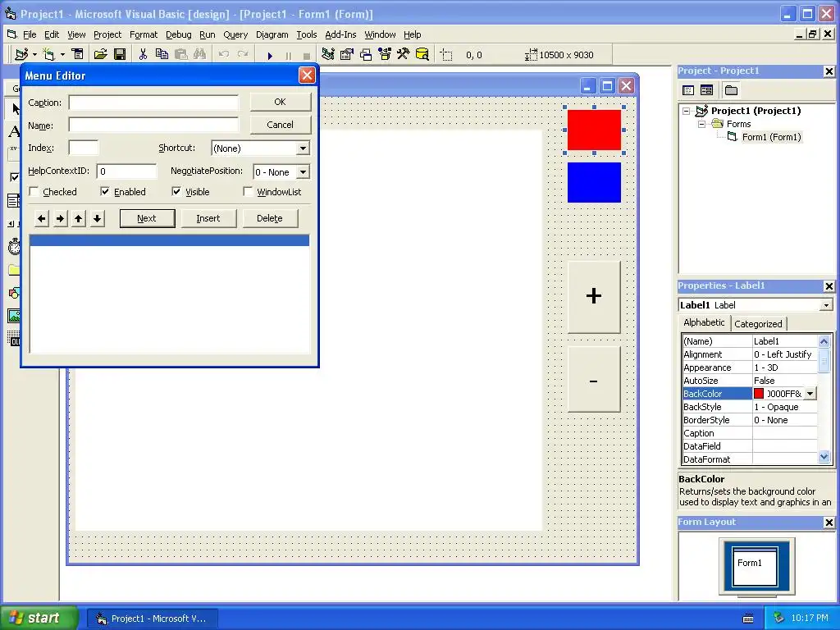Open the Add-Ins menu

(x=340, y=34)
